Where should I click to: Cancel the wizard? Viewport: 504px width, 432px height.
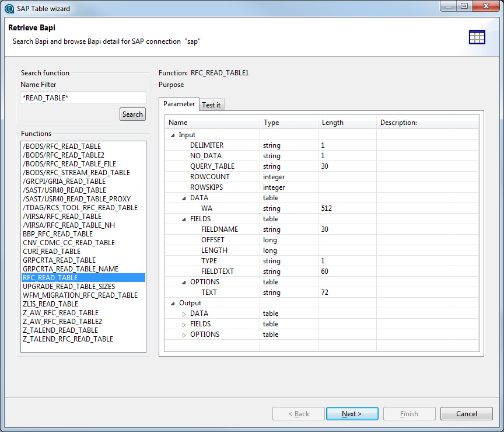[x=466, y=413]
